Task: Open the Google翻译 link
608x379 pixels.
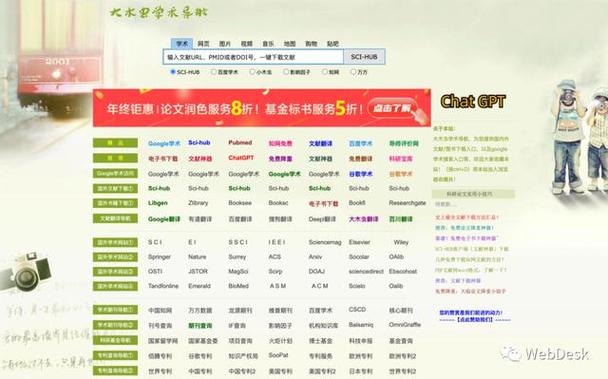Action: pyautogui.click(x=164, y=219)
